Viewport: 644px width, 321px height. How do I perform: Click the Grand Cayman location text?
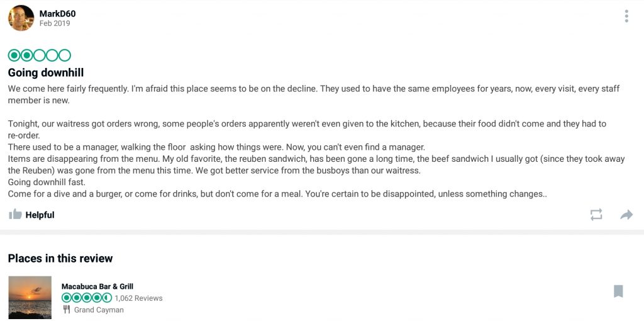pos(99,310)
